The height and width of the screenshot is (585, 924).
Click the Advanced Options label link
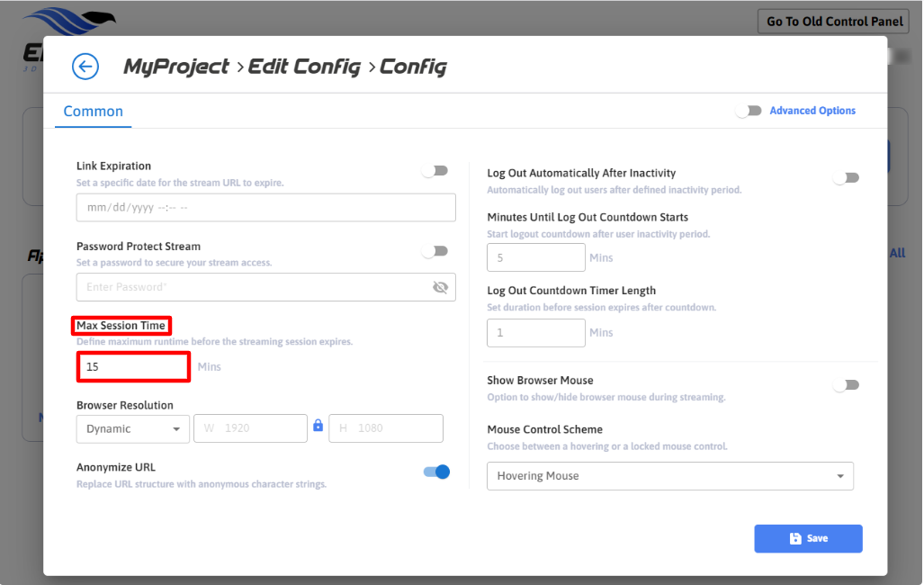click(812, 111)
